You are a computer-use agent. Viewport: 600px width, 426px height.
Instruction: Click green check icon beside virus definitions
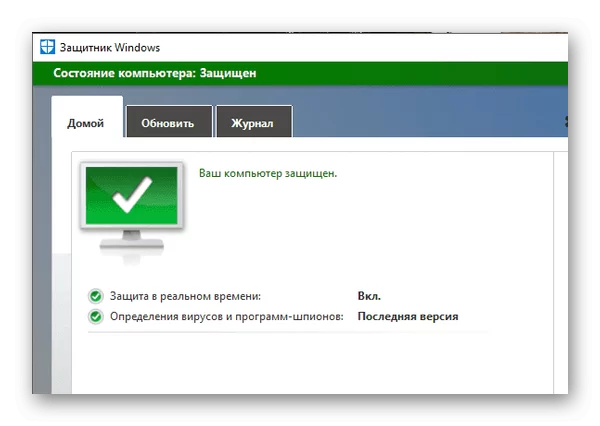point(96,317)
